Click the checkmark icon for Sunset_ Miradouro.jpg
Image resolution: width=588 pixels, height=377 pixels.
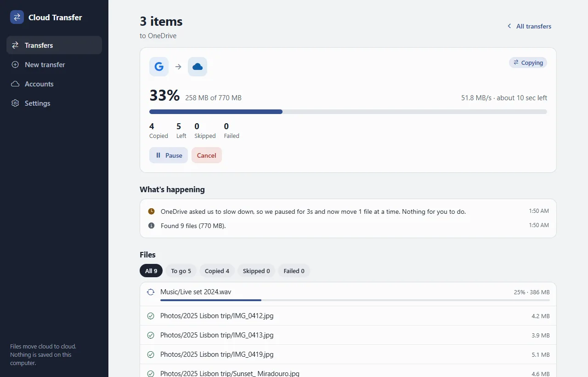pos(150,374)
